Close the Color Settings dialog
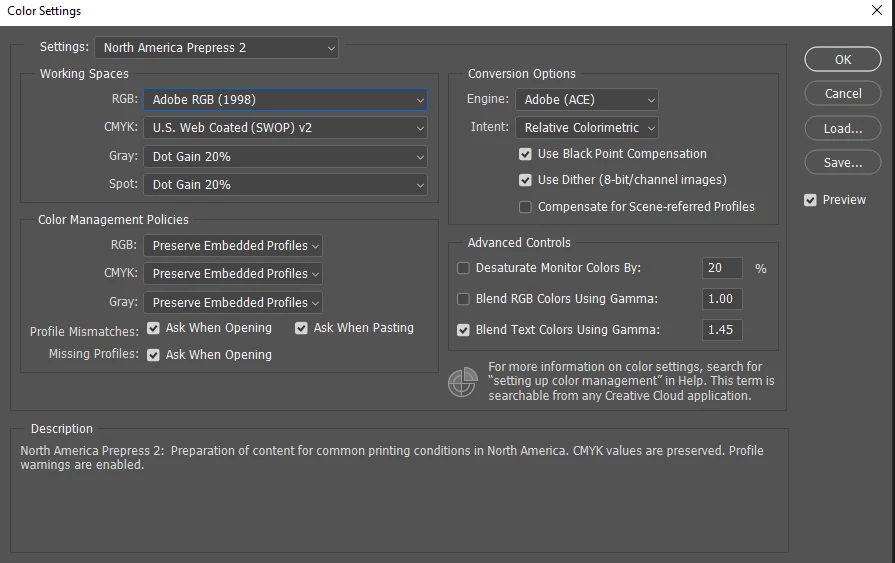895x563 pixels. pos(877,10)
